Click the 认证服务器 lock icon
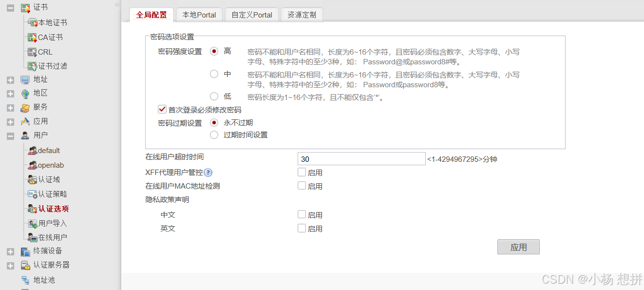This screenshot has height=290, width=644. (x=25, y=265)
